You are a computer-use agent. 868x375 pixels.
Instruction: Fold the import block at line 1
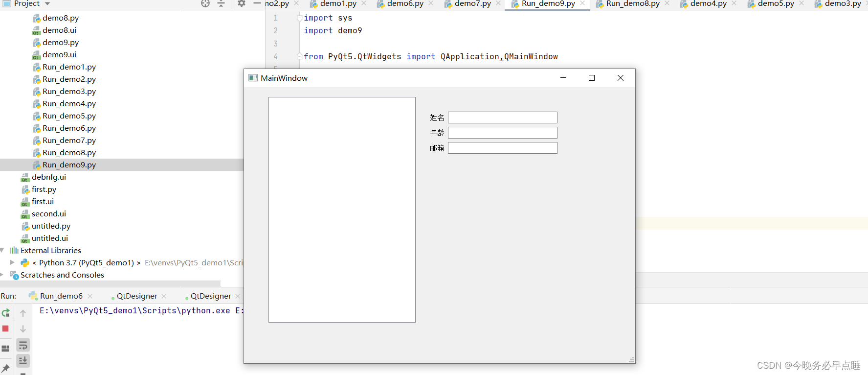(x=299, y=18)
